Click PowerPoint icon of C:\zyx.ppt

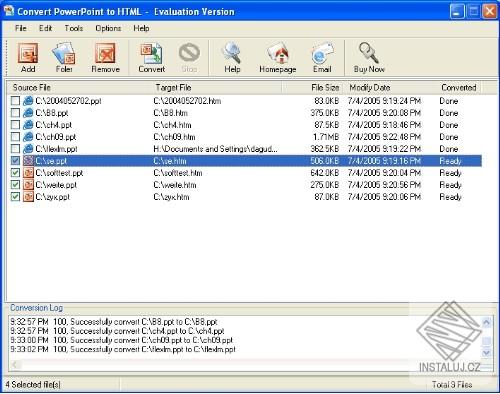[28, 197]
